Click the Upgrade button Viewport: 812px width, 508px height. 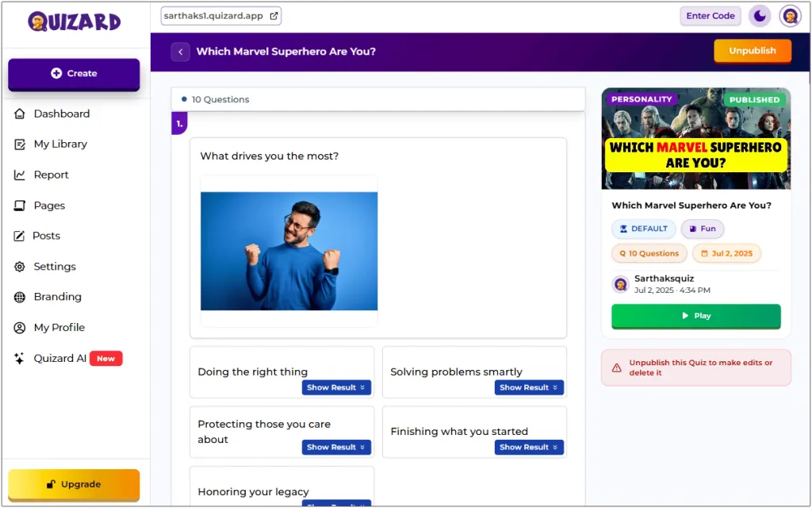point(74,484)
